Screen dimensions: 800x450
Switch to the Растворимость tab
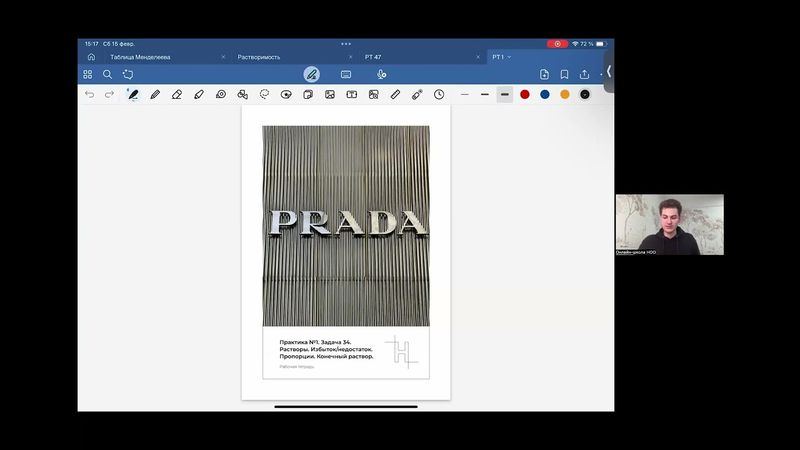259,57
